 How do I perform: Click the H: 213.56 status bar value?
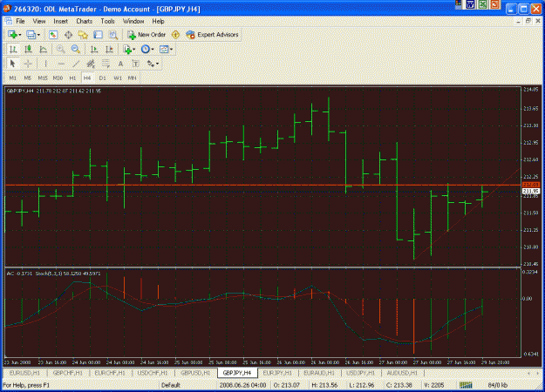pos(324,385)
